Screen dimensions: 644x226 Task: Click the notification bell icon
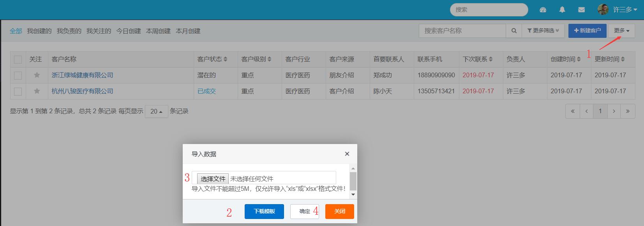coord(562,10)
